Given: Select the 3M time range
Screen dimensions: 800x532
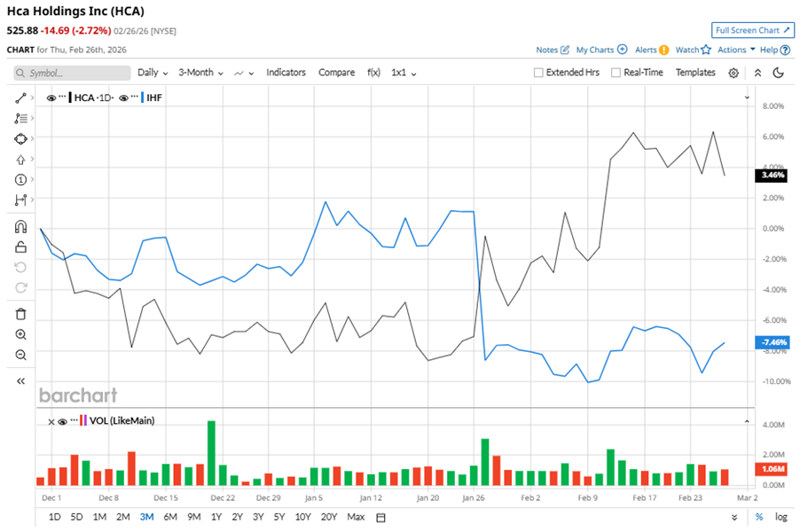Looking at the screenshot, I should click(x=147, y=517).
